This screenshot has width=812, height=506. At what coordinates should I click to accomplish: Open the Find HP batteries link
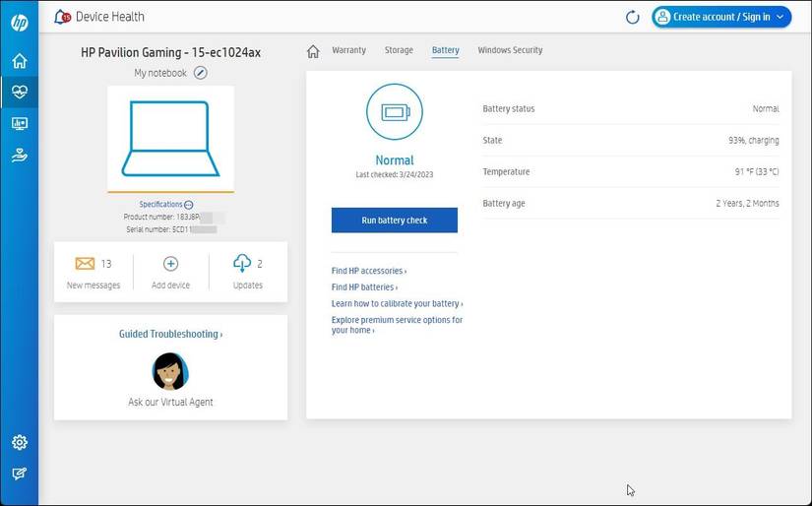point(364,287)
